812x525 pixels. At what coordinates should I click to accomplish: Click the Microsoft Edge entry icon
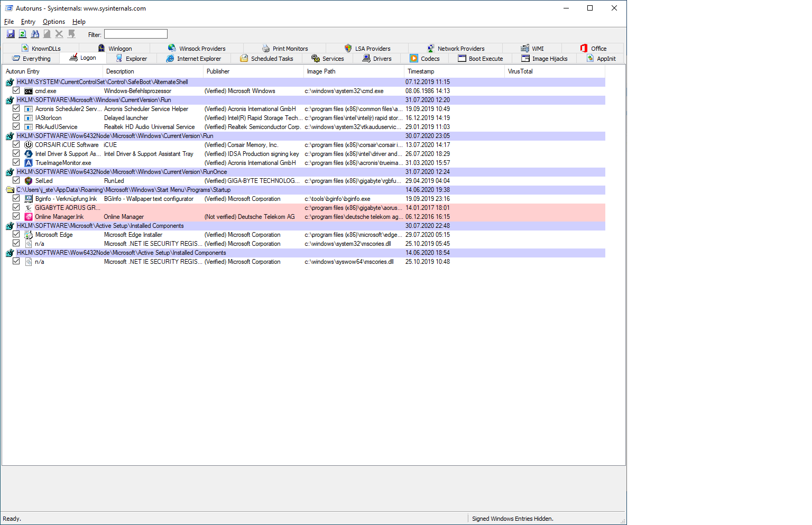pyautogui.click(x=29, y=235)
